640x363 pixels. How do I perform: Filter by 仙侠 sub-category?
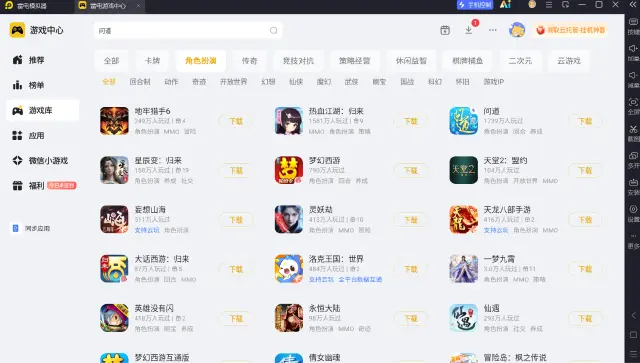(x=296, y=82)
